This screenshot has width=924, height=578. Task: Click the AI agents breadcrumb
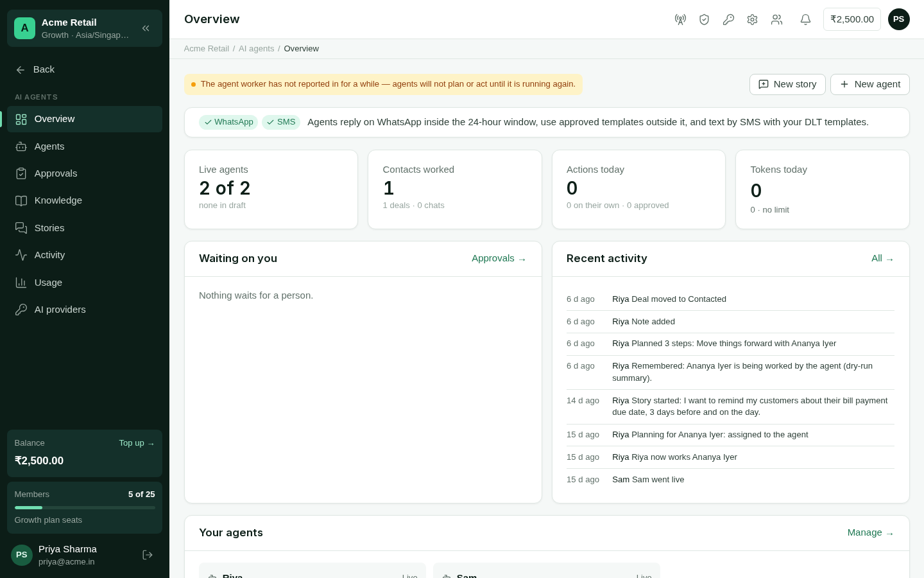256,49
